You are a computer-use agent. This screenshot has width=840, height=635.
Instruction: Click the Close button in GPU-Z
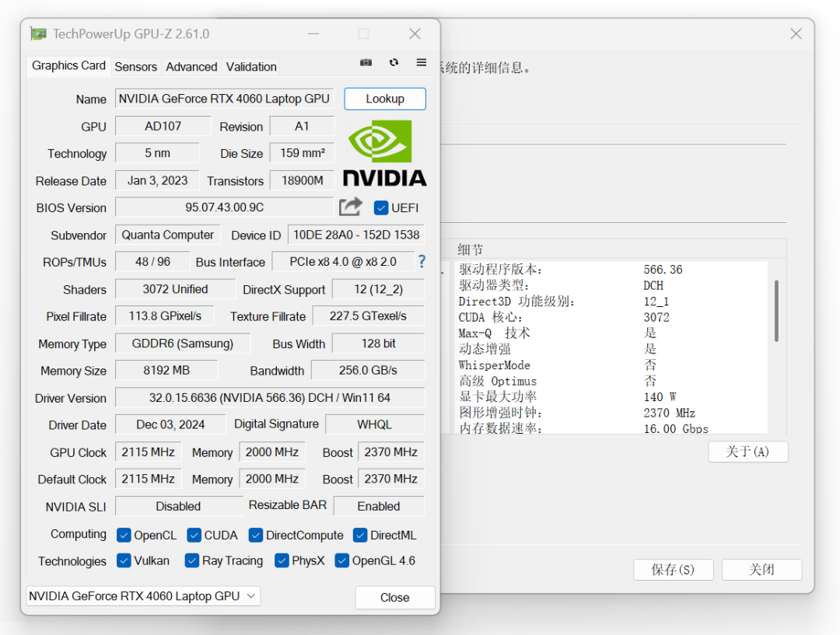coord(395,597)
